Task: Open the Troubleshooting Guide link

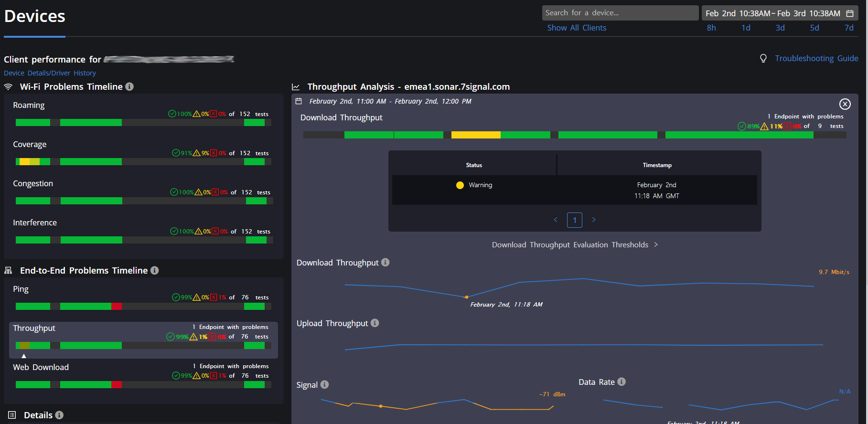Action: (x=816, y=58)
